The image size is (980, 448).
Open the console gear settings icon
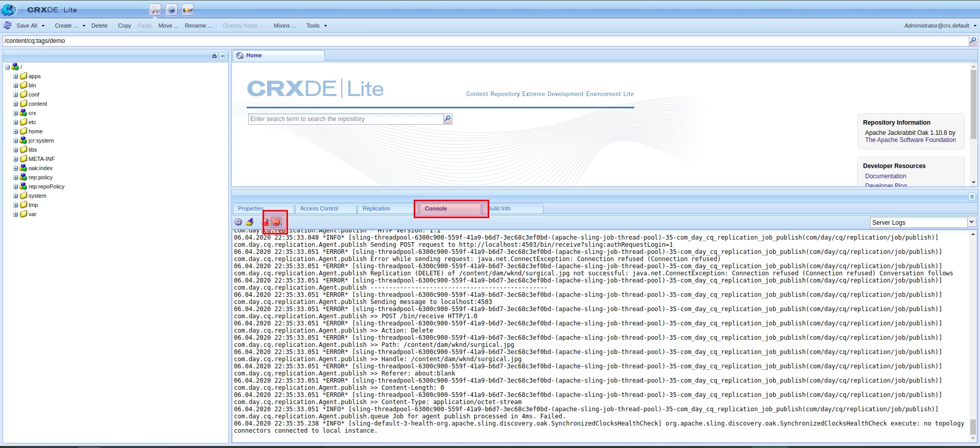point(238,222)
